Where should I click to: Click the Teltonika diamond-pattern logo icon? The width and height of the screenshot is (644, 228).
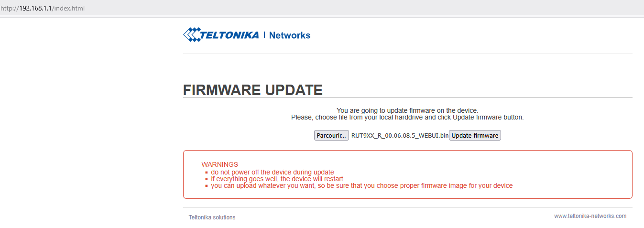[x=191, y=35]
